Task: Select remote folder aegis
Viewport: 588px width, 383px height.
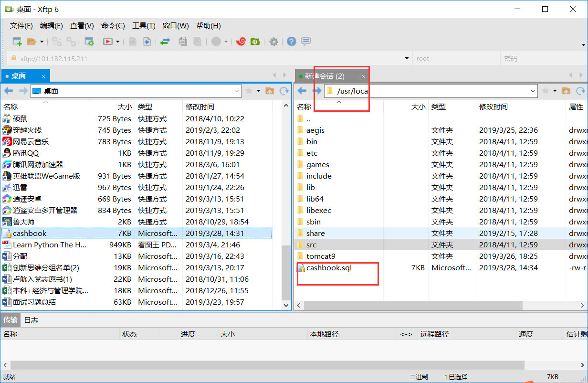Action: [441, 130]
